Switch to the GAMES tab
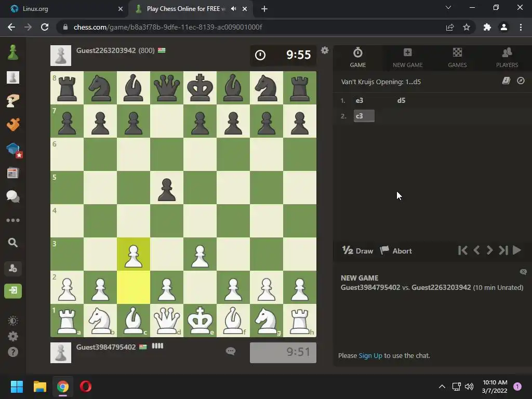 pyautogui.click(x=457, y=58)
